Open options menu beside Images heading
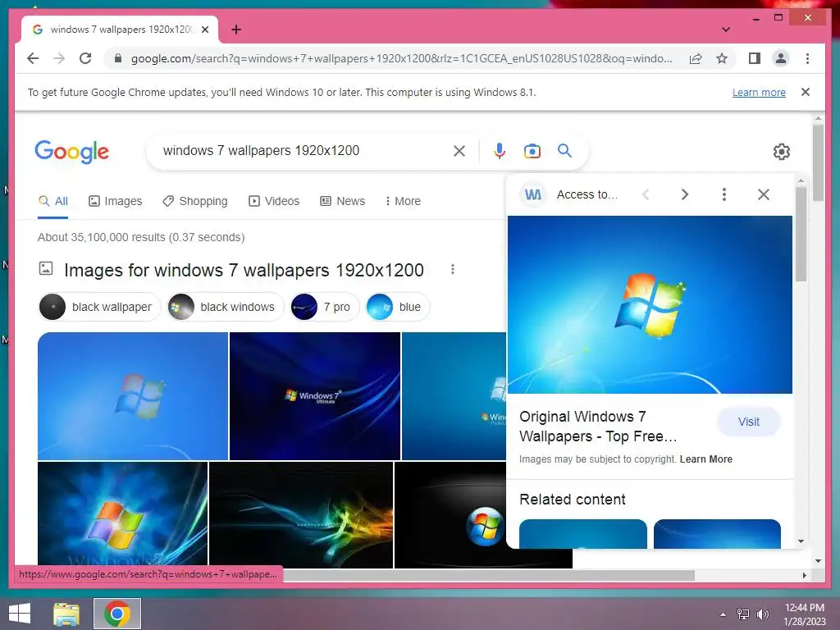Screen dimensions: 840x630 point(453,269)
